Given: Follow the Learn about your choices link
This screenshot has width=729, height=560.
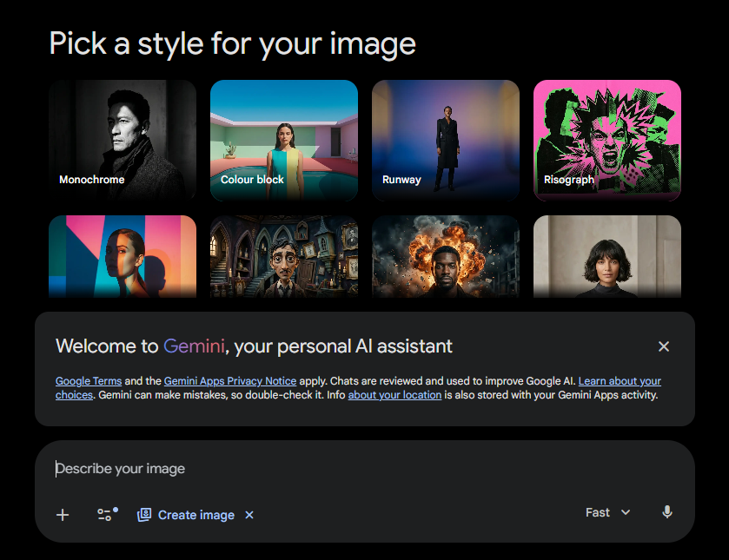Looking at the screenshot, I should click(620, 381).
